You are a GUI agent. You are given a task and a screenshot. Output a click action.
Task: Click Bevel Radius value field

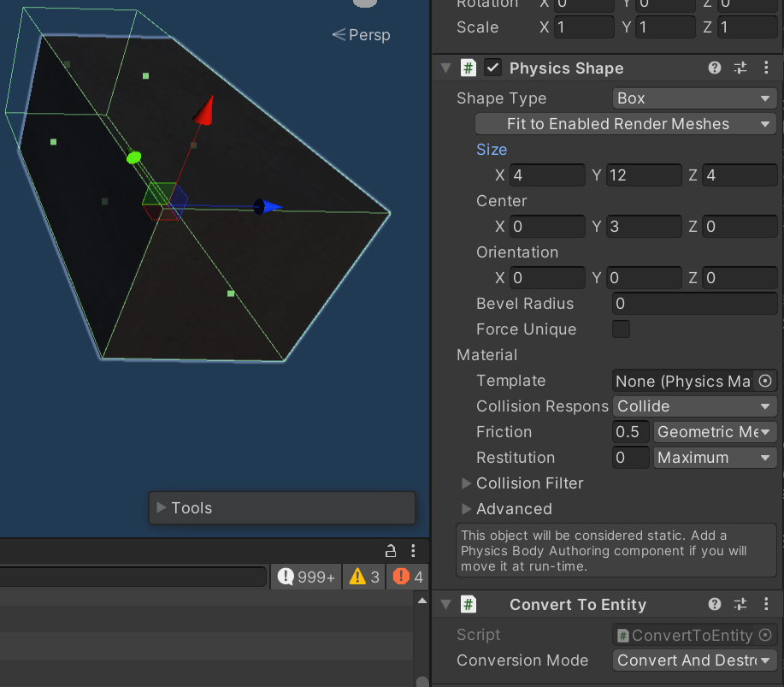tap(694, 304)
